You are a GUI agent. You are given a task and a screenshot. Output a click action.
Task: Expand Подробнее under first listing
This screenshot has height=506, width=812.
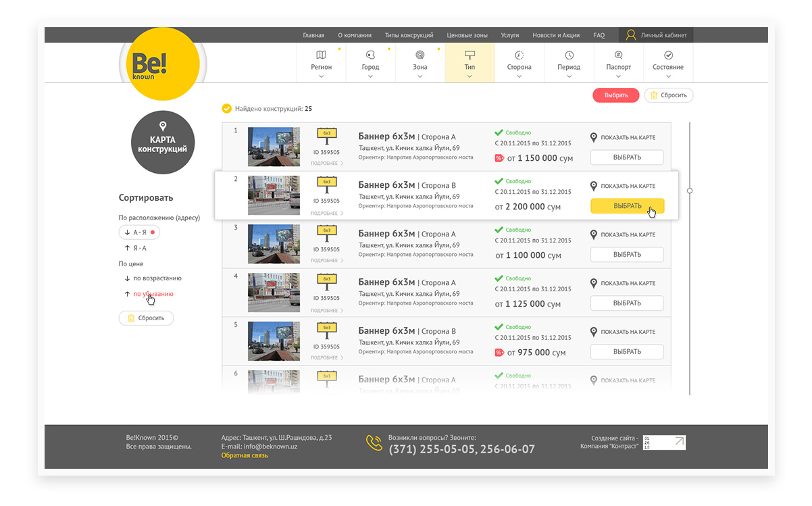point(327,163)
